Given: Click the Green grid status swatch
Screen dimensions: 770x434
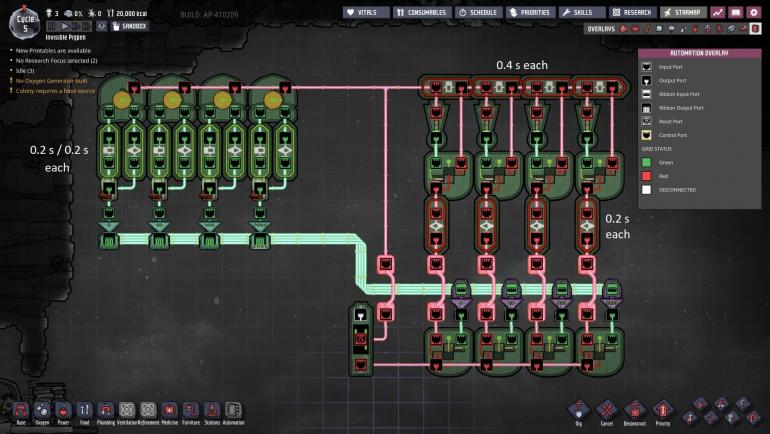Looking at the screenshot, I should (647, 162).
